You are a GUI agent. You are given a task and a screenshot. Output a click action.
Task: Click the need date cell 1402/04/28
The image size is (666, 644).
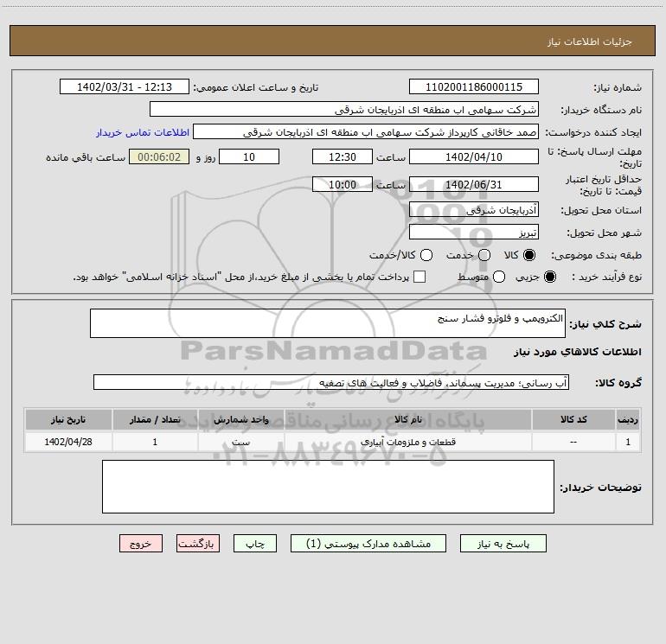click(x=68, y=442)
